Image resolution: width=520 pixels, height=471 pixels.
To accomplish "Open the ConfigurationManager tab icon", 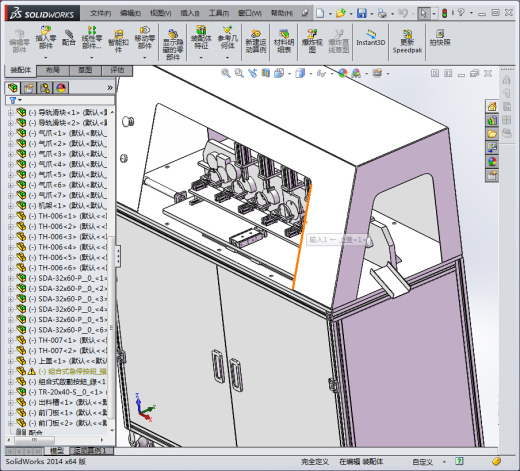I will [45, 88].
